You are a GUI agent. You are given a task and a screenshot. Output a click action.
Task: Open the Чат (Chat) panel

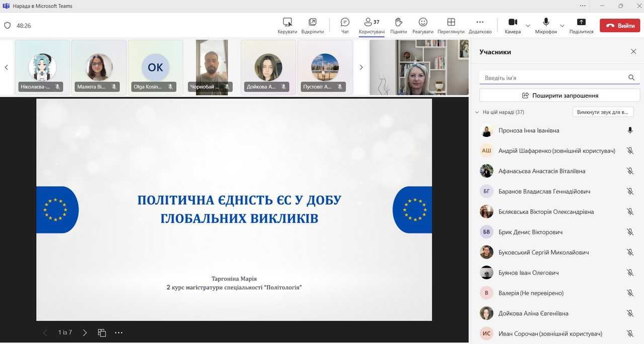pyautogui.click(x=345, y=25)
